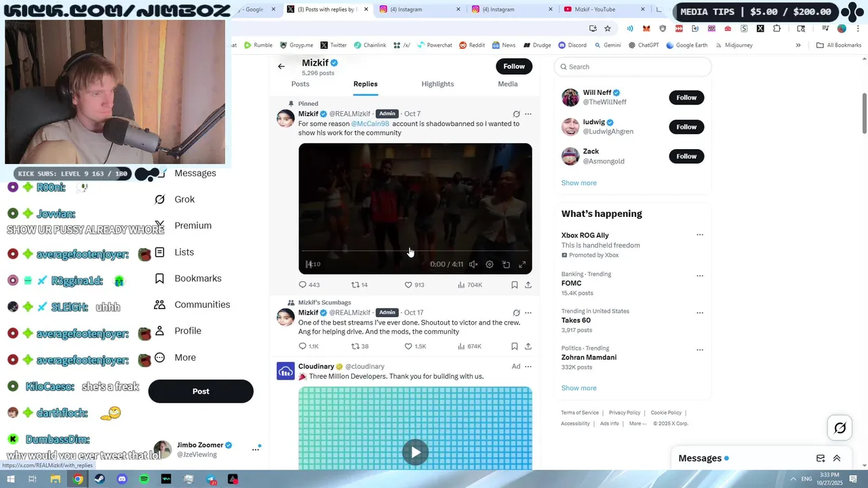Click the Post button

201,391
